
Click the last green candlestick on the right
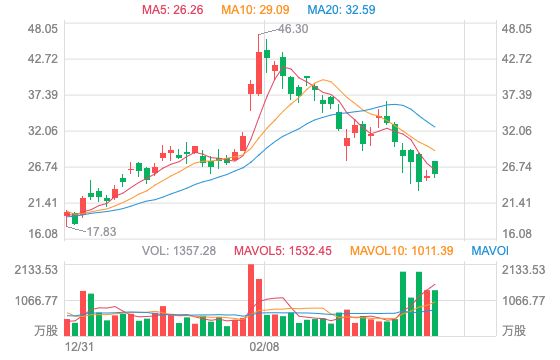click(x=435, y=168)
